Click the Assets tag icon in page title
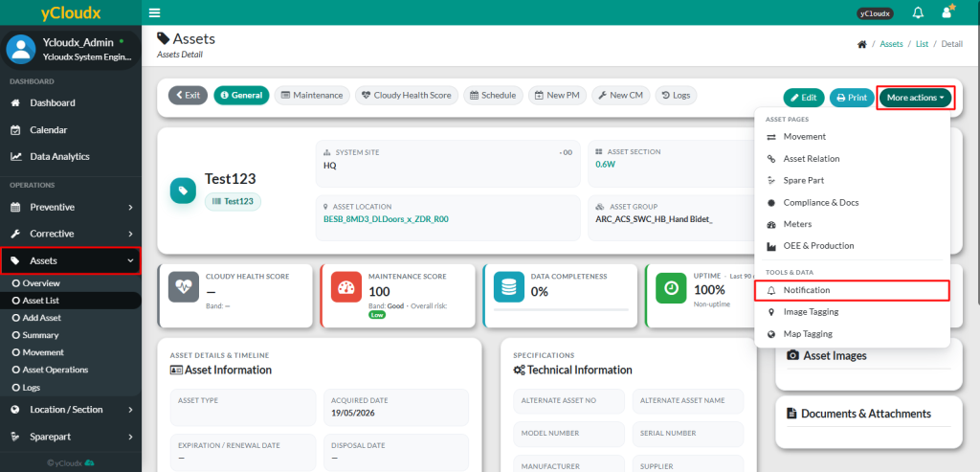Viewport: 980px width, 472px height. point(163,38)
